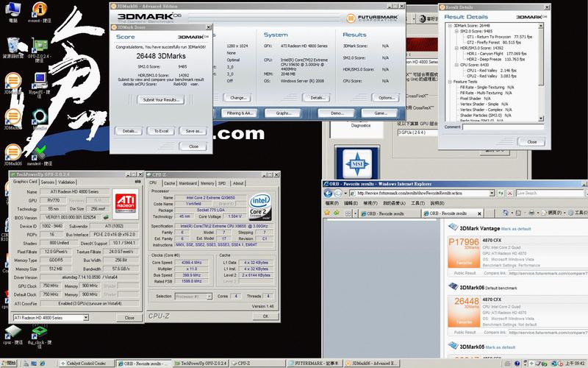The height and width of the screenshot is (368, 588).
Task: Switch to GPU-Z Validation tab
Action: pos(66,182)
